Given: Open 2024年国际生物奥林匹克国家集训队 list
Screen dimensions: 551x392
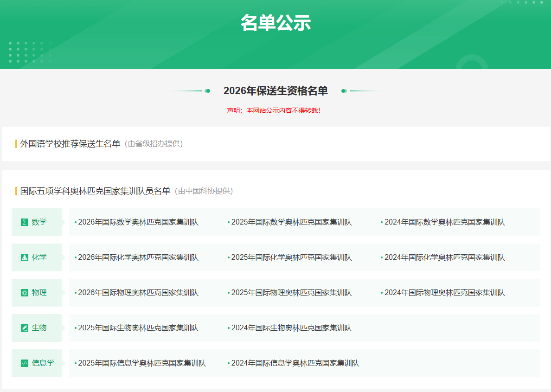Looking at the screenshot, I should pyautogui.click(x=291, y=328).
